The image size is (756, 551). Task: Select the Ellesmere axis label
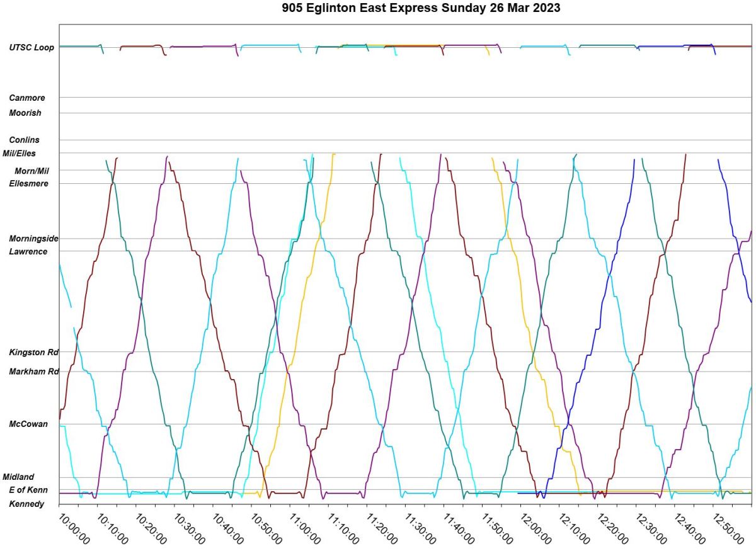click(28, 184)
